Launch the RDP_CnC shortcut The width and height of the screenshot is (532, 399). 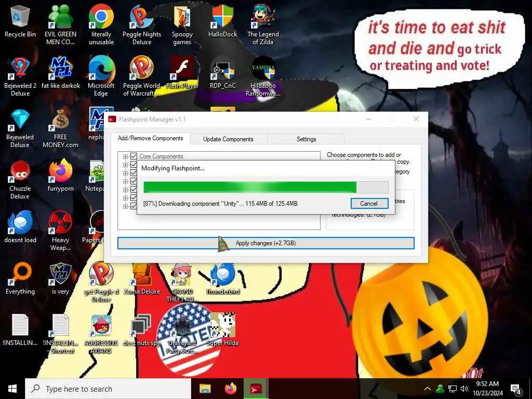222,73
